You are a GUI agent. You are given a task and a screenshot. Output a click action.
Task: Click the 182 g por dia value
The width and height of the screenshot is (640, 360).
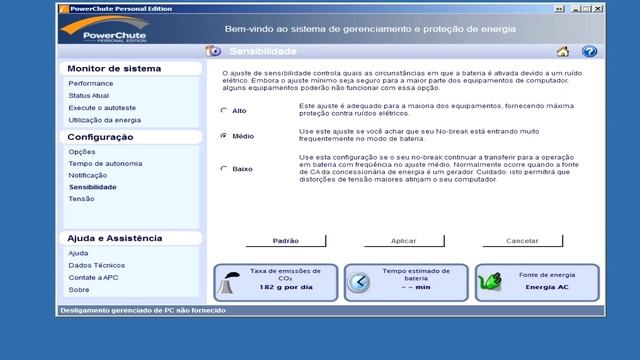[286, 287]
